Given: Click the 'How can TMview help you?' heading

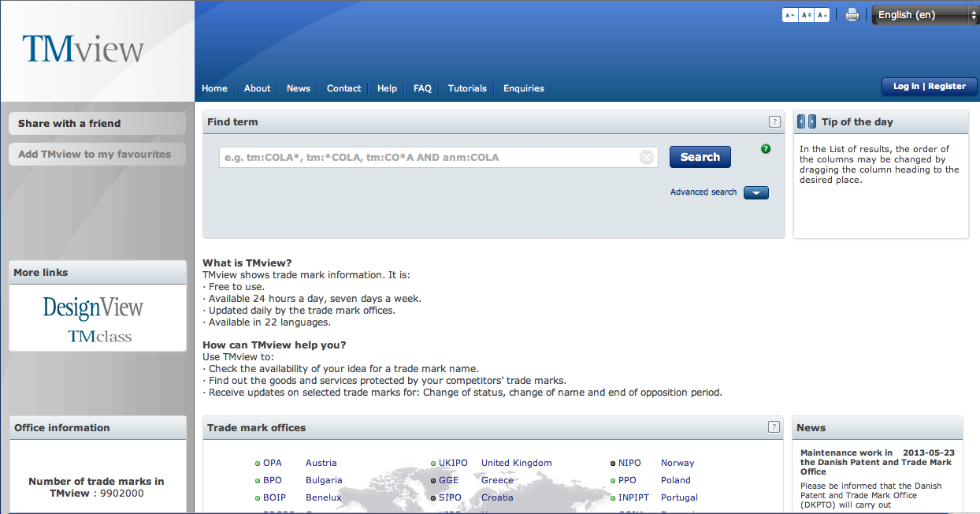Looking at the screenshot, I should coord(274,345).
